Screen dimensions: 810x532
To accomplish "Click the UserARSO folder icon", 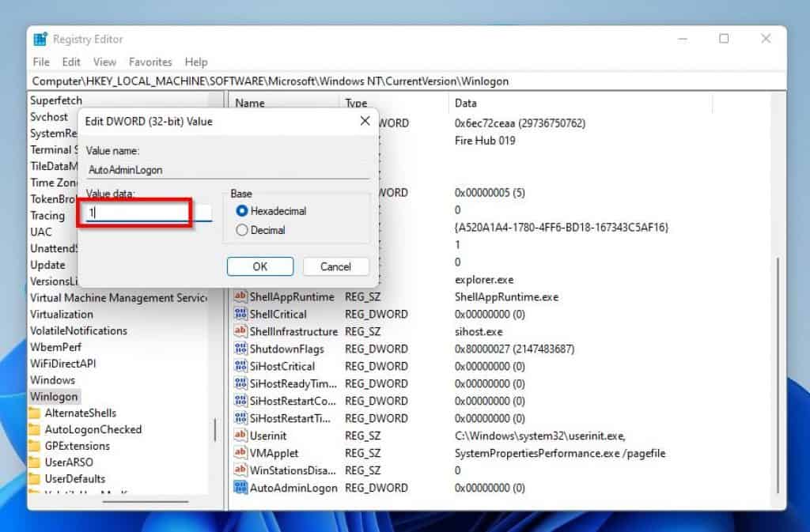I will pos(35,462).
